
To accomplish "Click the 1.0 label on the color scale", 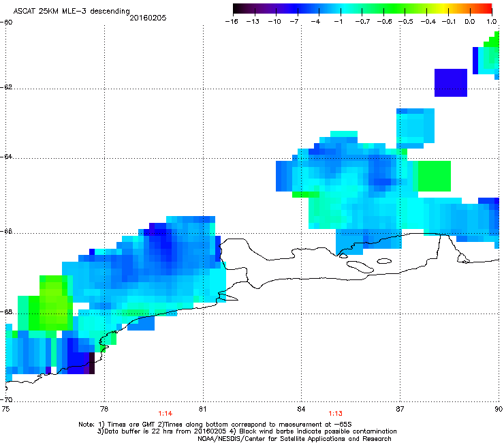I will pyautogui.click(x=492, y=22).
